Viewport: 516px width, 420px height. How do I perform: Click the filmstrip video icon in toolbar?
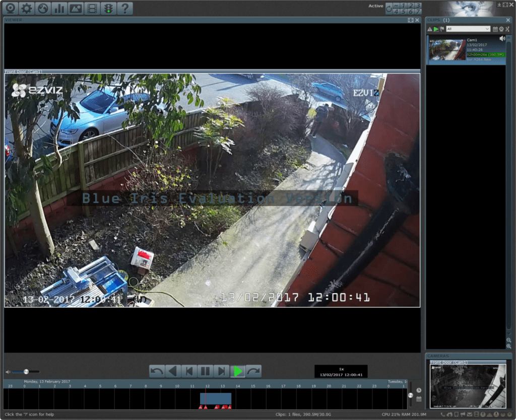(92, 8)
